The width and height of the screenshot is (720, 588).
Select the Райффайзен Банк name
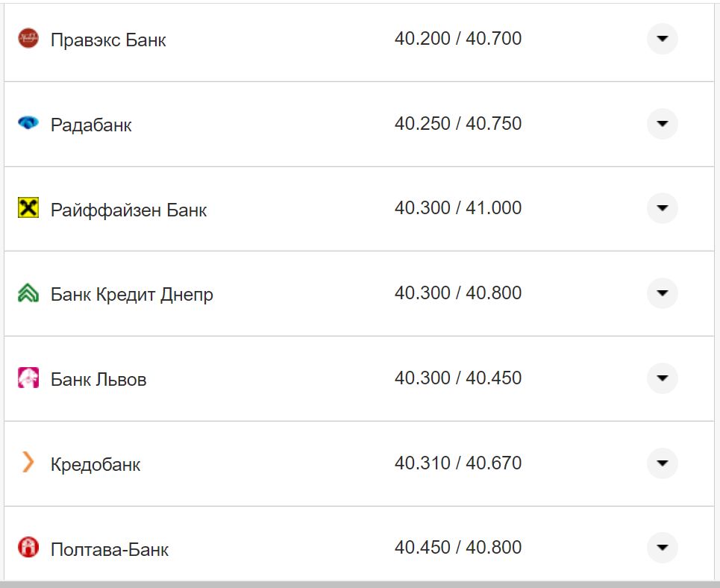pyautogui.click(x=128, y=210)
